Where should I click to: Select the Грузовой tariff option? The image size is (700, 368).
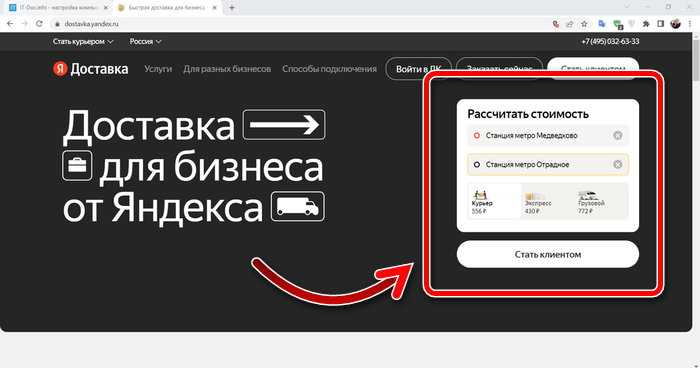coord(601,201)
